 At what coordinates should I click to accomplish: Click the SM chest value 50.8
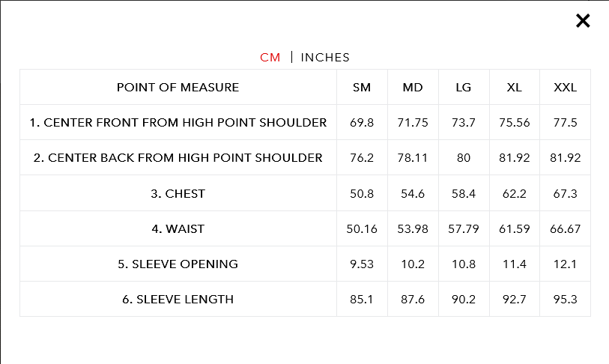(362, 193)
